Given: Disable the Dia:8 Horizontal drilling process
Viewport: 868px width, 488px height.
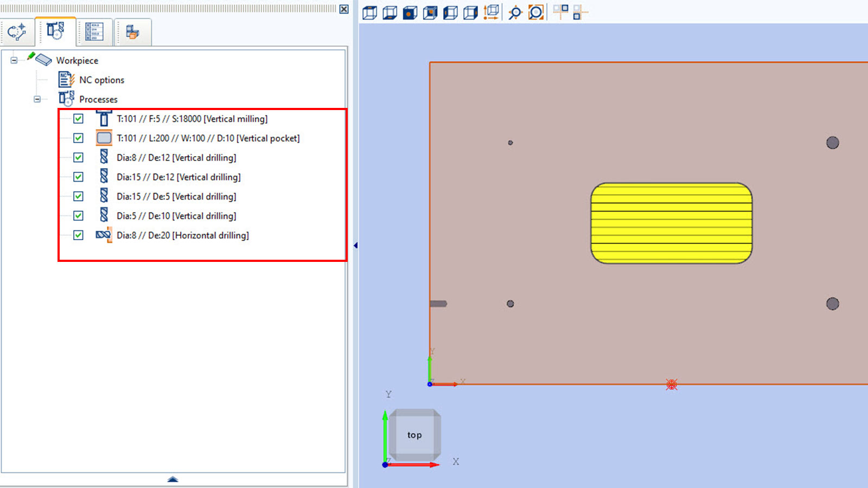Looking at the screenshot, I should pyautogui.click(x=78, y=235).
